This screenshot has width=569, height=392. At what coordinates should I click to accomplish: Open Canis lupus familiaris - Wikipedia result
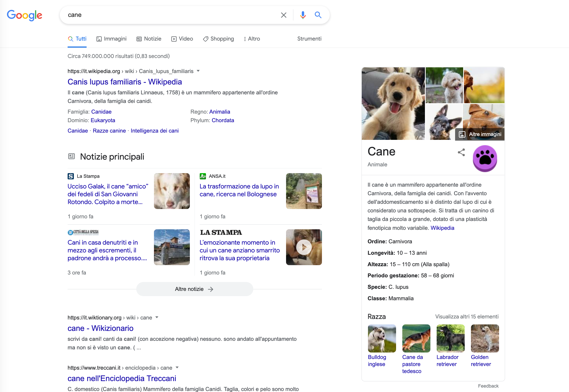(x=125, y=82)
